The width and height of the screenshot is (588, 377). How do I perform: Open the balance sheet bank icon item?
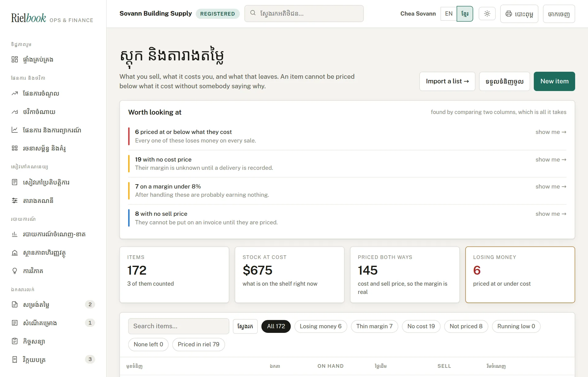coord(15,253)
